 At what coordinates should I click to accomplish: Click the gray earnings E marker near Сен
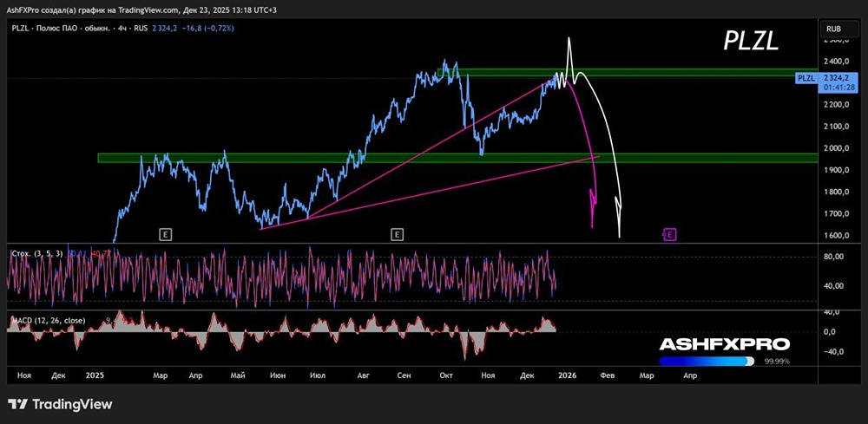397,234
